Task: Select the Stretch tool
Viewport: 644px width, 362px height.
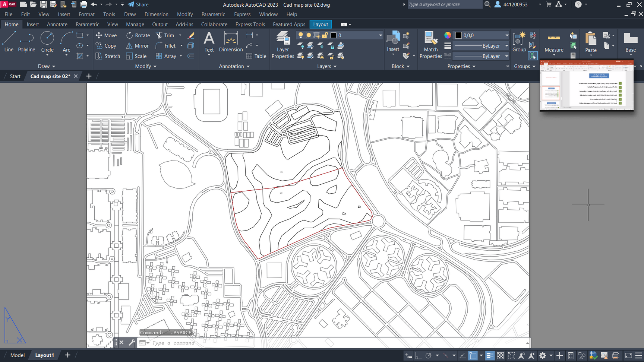Action: pyautogui.click(x=108, y=56)
